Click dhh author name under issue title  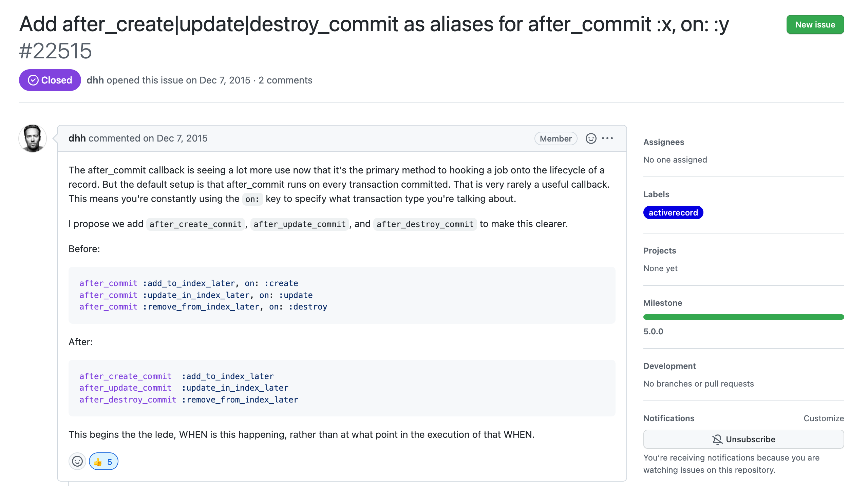click(95, 80)
